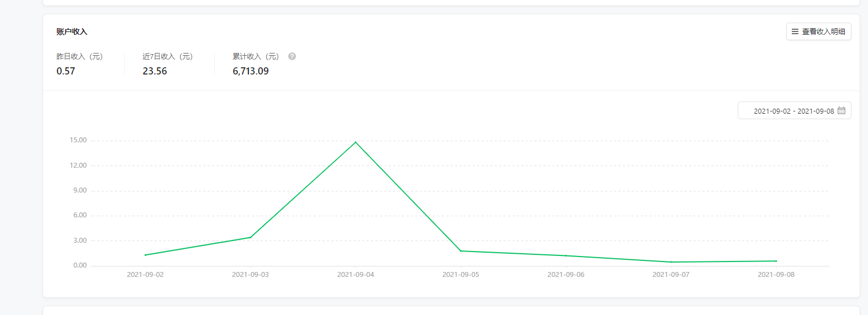Open the calendar icon in date picker
This screenshot has width=868, height=315.
(841, 110)
